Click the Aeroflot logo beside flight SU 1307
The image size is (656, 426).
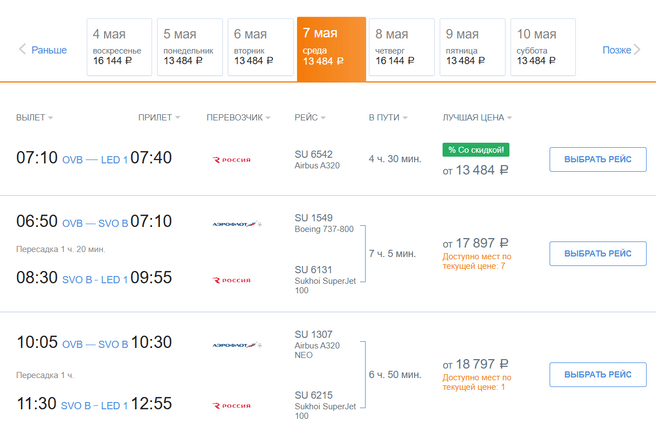point(235,345)
